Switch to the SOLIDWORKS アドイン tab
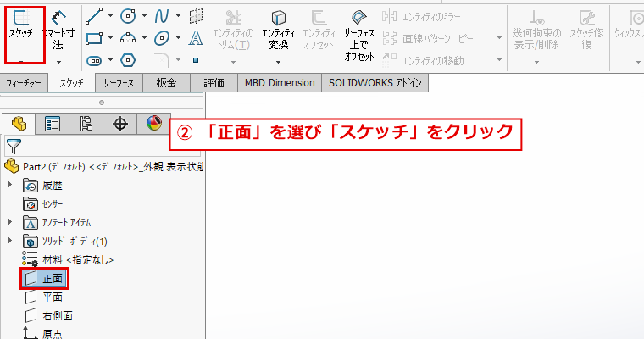The width and height of the screenshot is (644, 339). pos(375,83)
